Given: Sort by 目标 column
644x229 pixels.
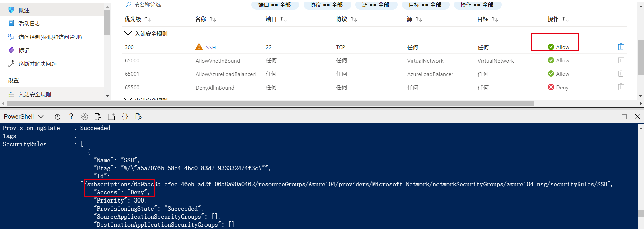Looking at the screenshot, I should click(x=488, y=19).
